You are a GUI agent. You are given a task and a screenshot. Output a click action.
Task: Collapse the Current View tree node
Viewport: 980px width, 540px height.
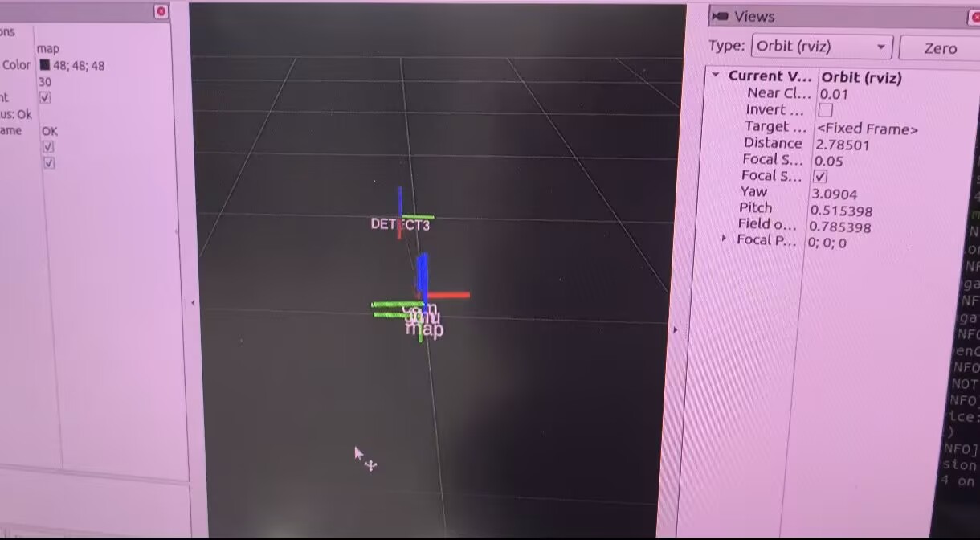tap(715, 75)
